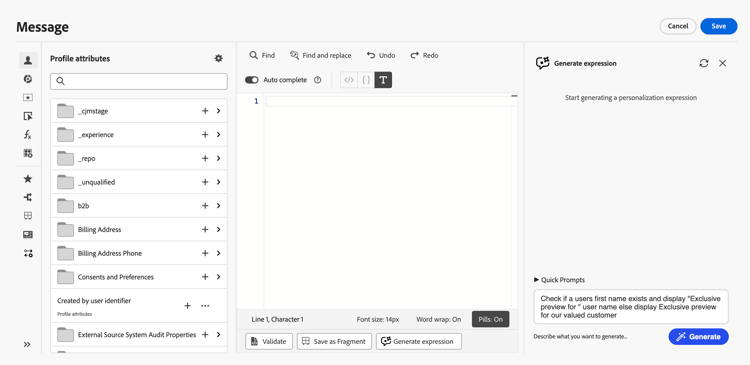
Task: Expand Consents and Preferences chevron
Action: (x=219, y=277)
